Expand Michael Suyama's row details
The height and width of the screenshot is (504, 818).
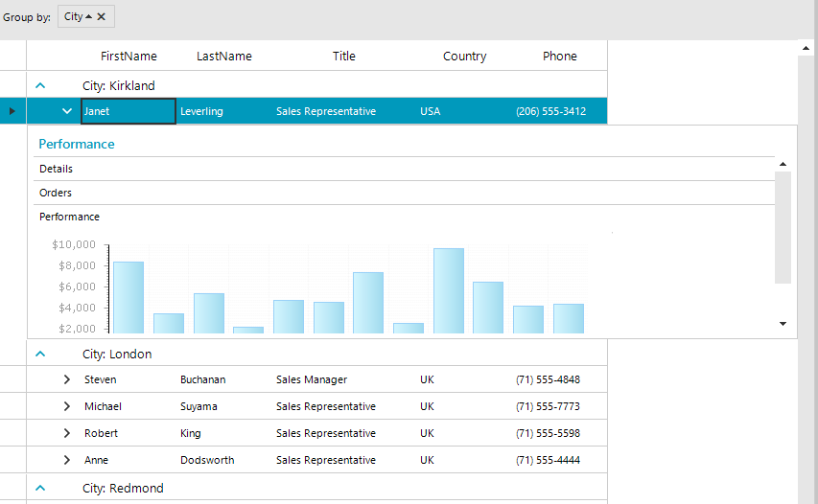pyautogui.click(x=67, y=406)
